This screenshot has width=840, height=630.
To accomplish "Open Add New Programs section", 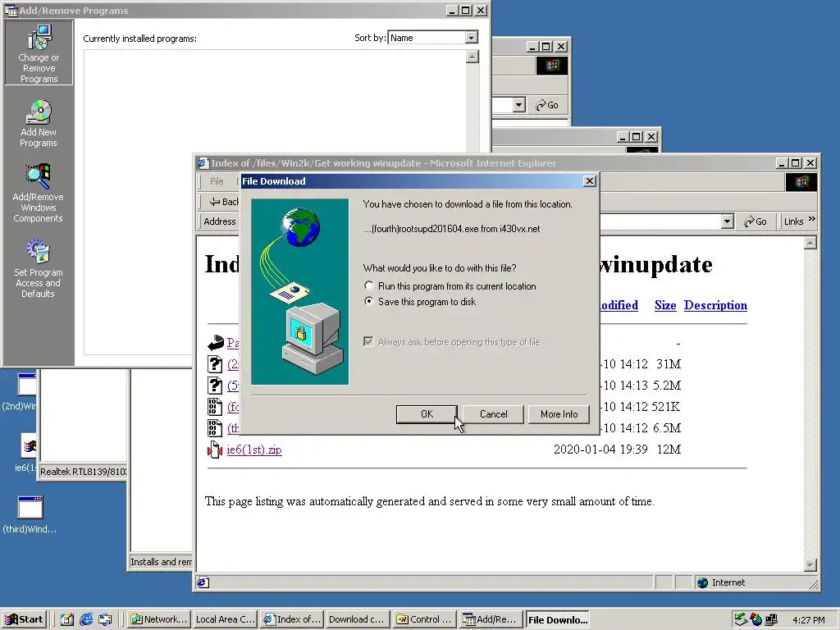I will [x=39, y=123].
